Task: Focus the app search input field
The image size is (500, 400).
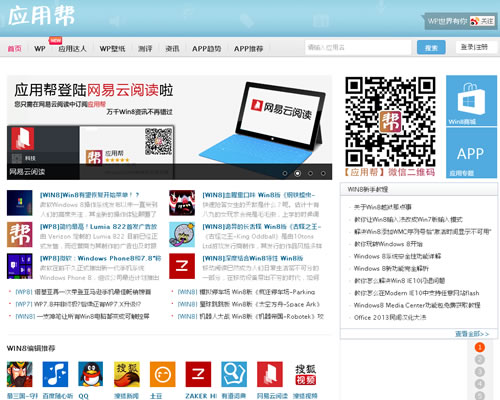Action: [358, 47]
